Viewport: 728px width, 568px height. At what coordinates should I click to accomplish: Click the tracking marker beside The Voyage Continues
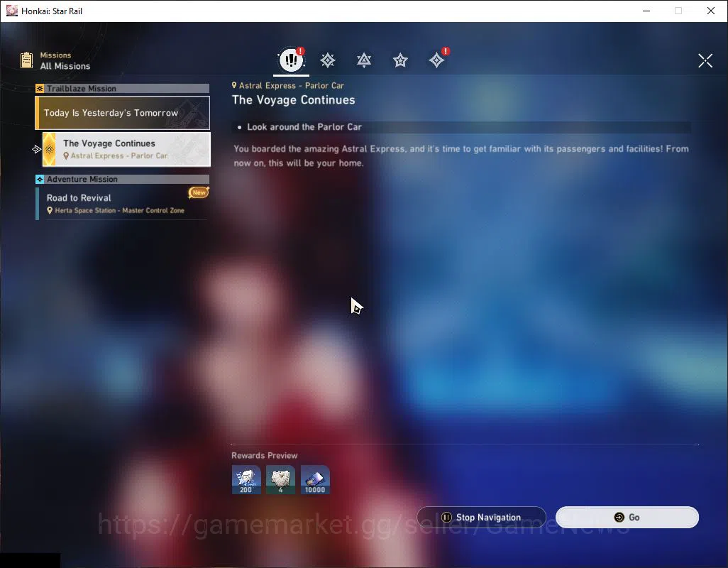(x=37, y=149)
